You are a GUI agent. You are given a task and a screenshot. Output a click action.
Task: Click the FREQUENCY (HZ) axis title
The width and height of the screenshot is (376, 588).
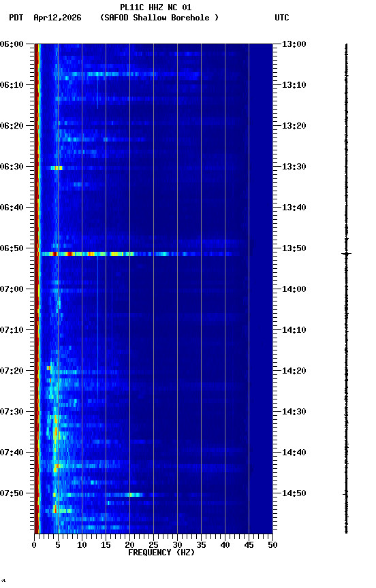pyautogui.click(x=161, y=553)
